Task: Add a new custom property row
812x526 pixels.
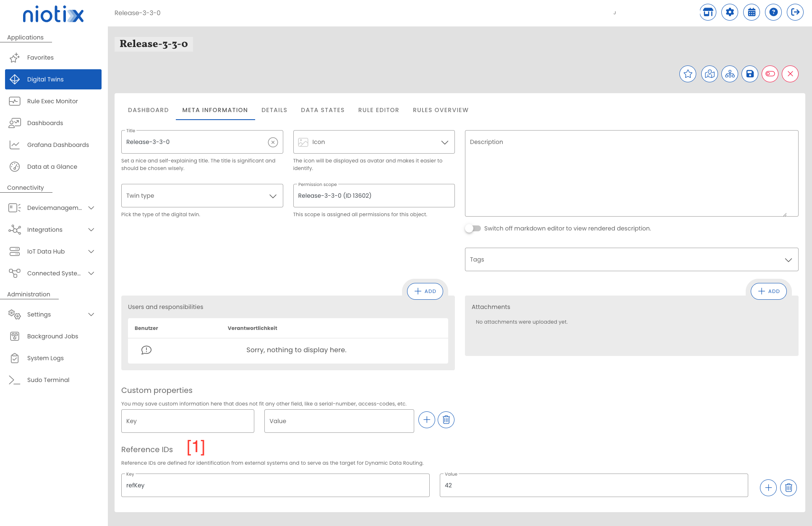Action: [x=426, y=420]
